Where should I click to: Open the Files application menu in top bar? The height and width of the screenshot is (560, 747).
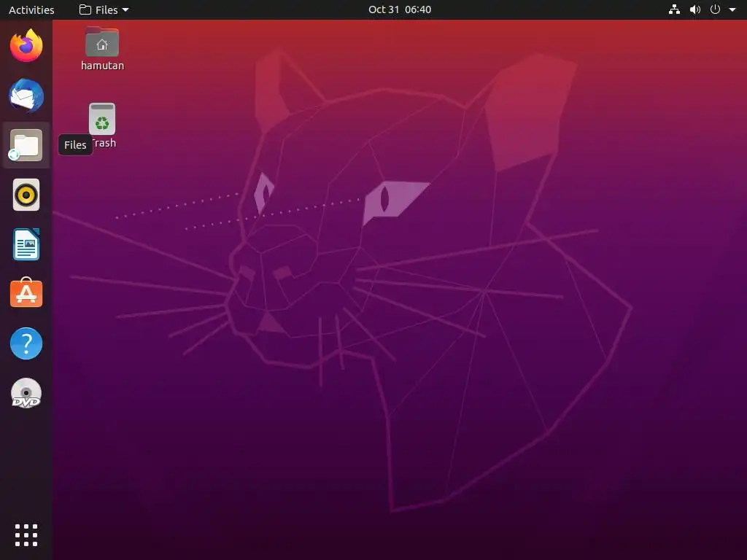pyautogui.click(x=104, y=9)
